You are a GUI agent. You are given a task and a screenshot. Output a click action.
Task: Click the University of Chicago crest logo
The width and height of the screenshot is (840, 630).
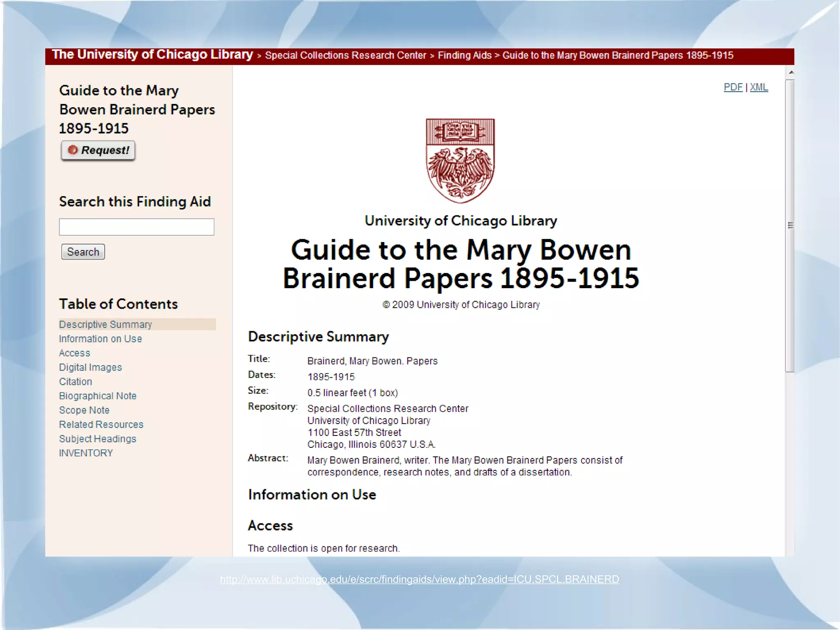click(460, 160)
